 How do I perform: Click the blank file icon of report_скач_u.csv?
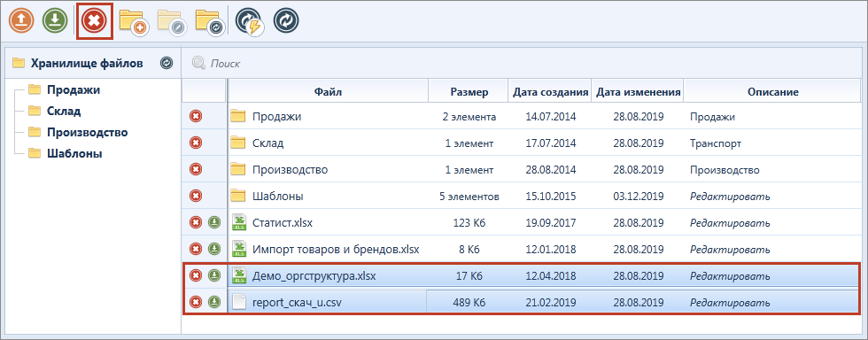point(238,302)
